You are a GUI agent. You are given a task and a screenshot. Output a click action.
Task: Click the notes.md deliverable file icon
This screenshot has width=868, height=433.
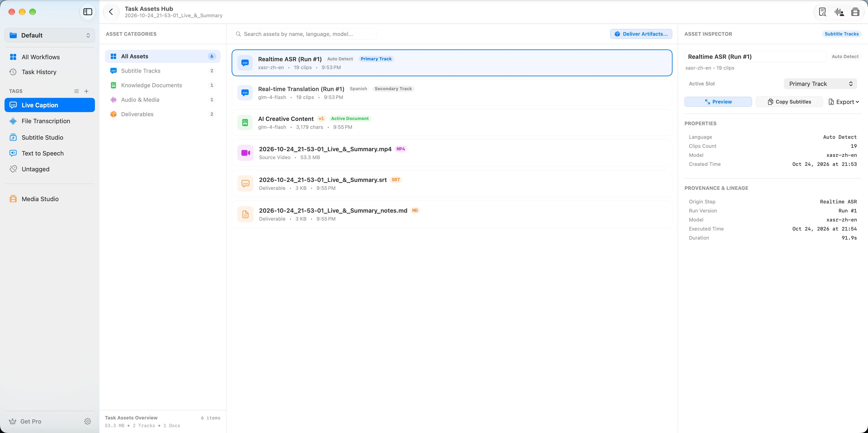click(x=245, y=214)
